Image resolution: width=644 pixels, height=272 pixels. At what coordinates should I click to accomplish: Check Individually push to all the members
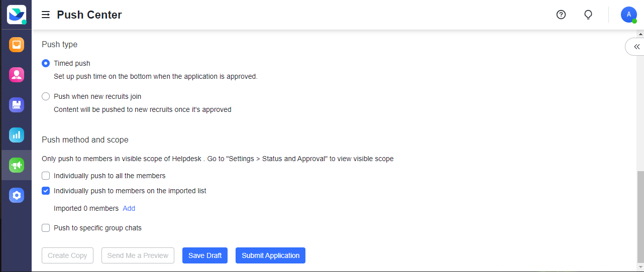pos(46,176)
